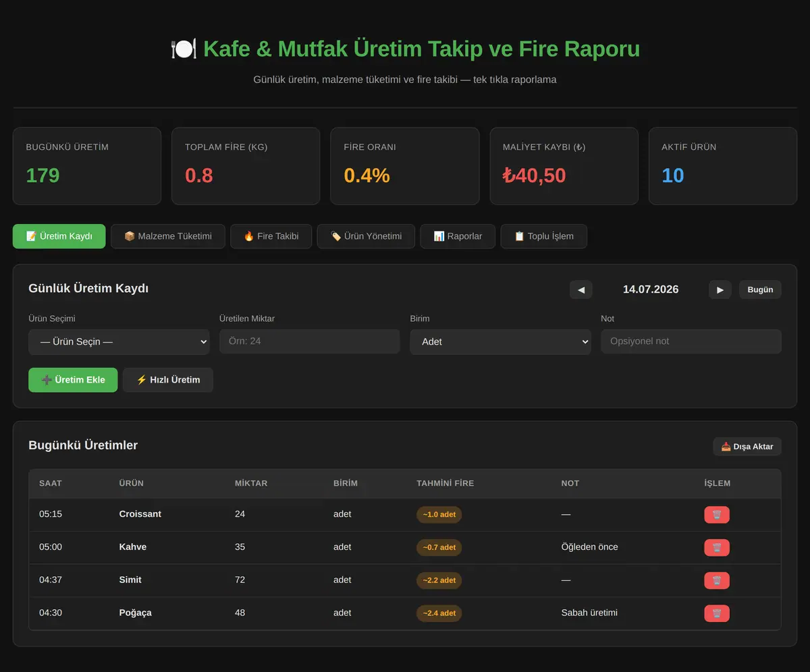Screen dimensions: 810x672
Task: Click the 05:15 time cell
Action: [51, 514]
